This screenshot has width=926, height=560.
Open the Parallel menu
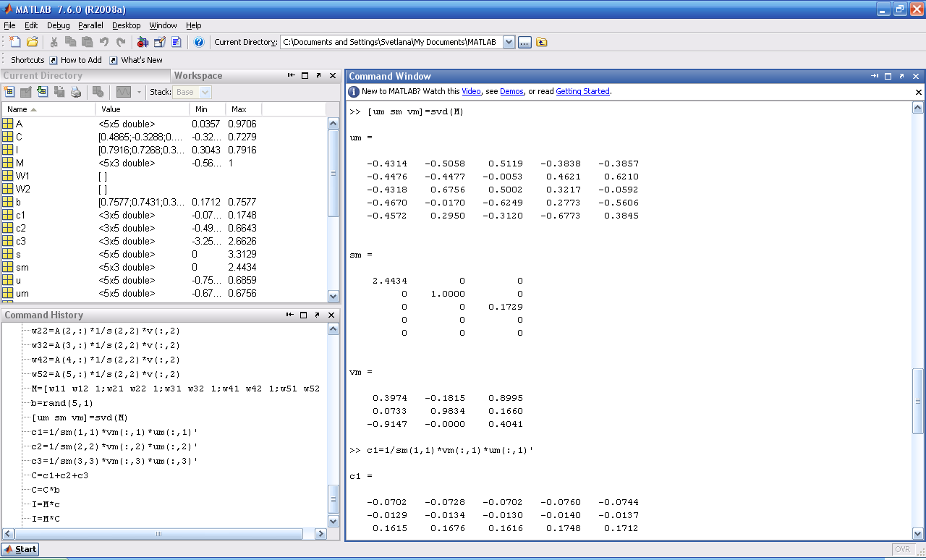pyautogui.click(x=91, y=25)
